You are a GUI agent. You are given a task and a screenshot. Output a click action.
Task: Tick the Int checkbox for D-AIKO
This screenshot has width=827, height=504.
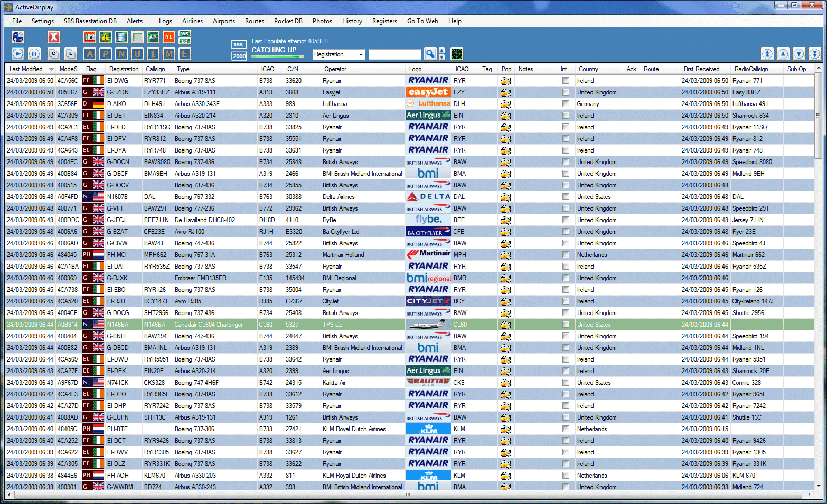pos(566,104)
